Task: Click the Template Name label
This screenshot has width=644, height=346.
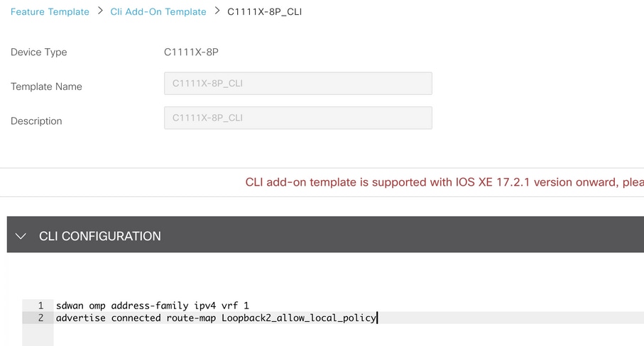Action: coord(46,86)
